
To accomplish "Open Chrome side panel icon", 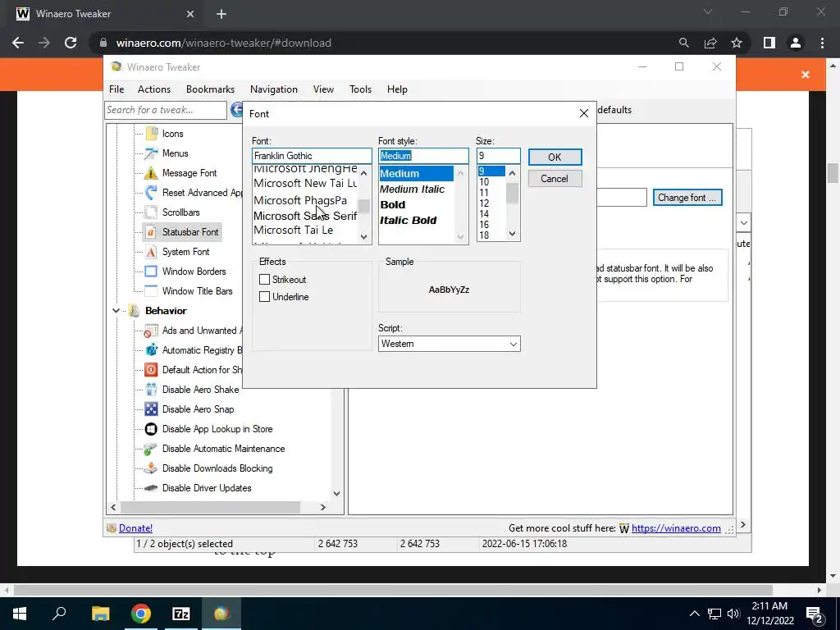I will 769,43.
